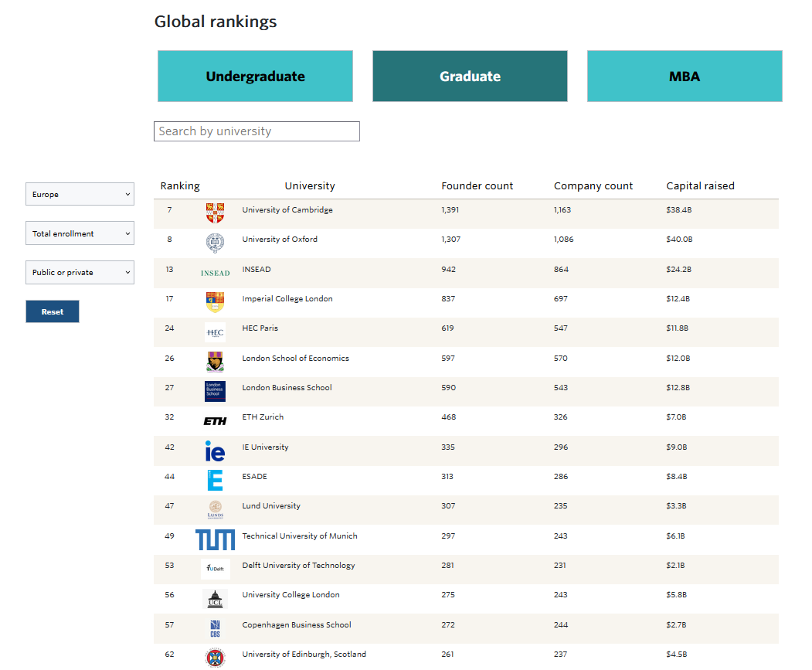
Task: Click the Capital raised column header
Action: (700, 185)
